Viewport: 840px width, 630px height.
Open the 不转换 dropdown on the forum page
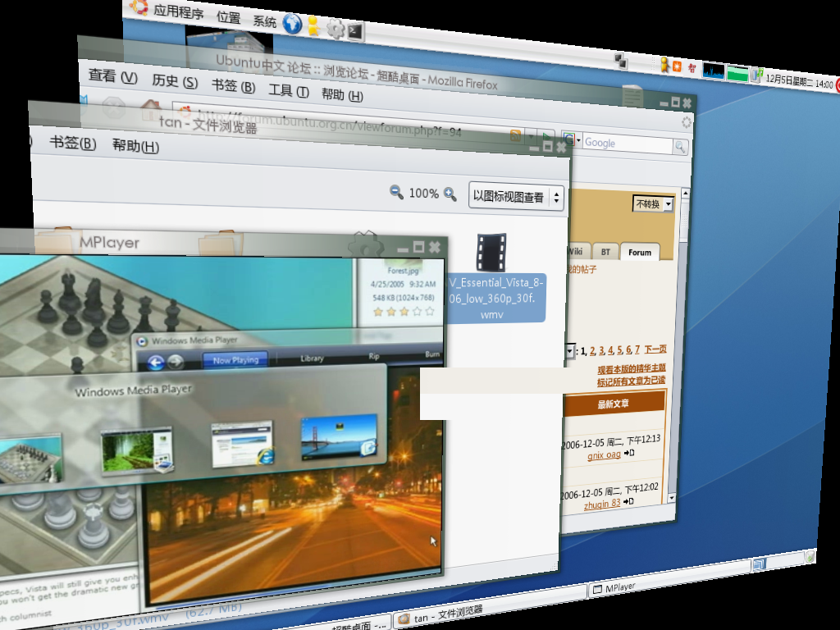coord(653,204)
